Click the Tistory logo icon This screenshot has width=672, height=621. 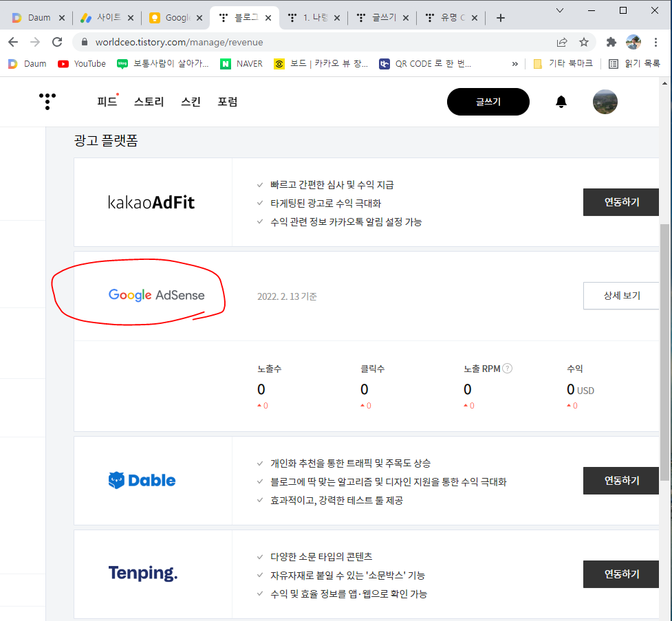point(47,102)
